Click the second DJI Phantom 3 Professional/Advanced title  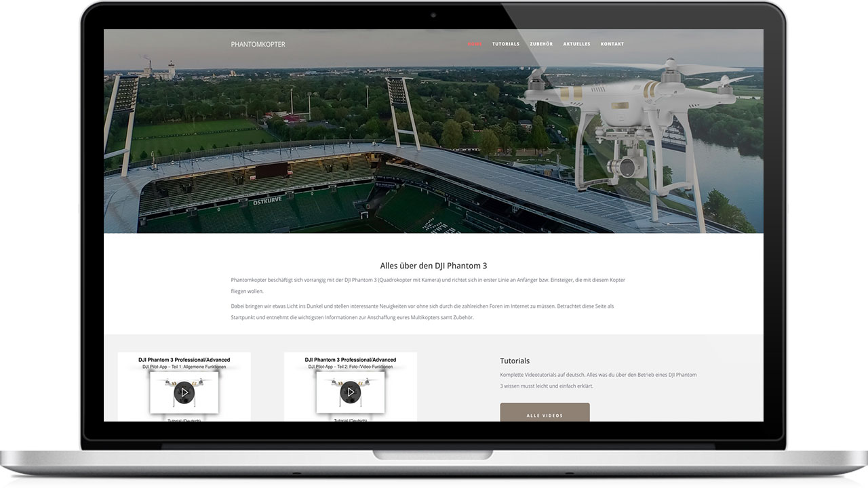tap(351, 359)
